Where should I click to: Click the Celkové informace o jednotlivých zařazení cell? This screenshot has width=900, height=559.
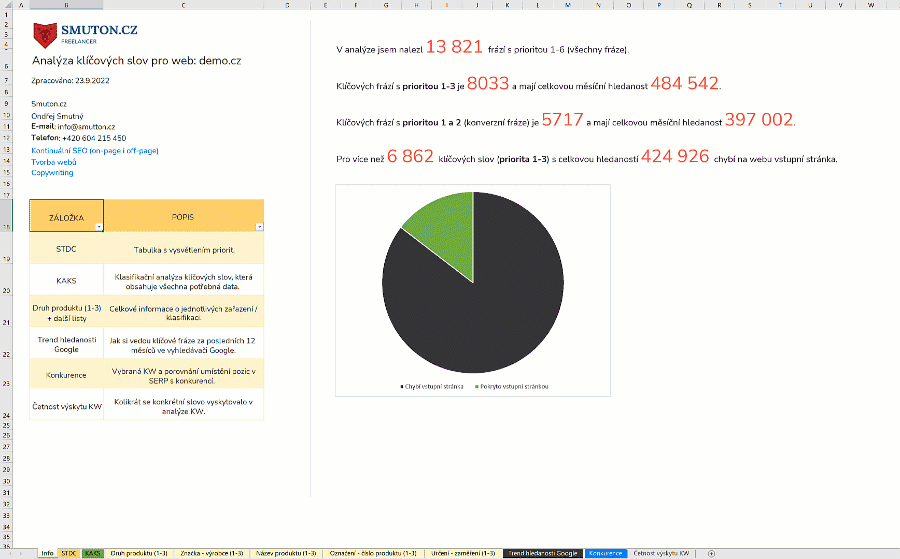(184, 312)
